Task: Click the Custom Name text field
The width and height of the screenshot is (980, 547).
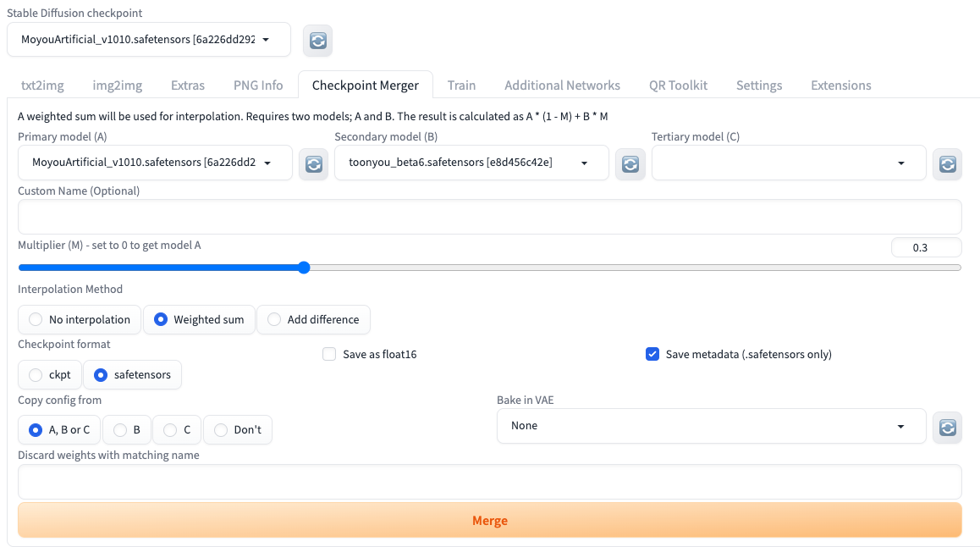Action: [x=489, y=217]
